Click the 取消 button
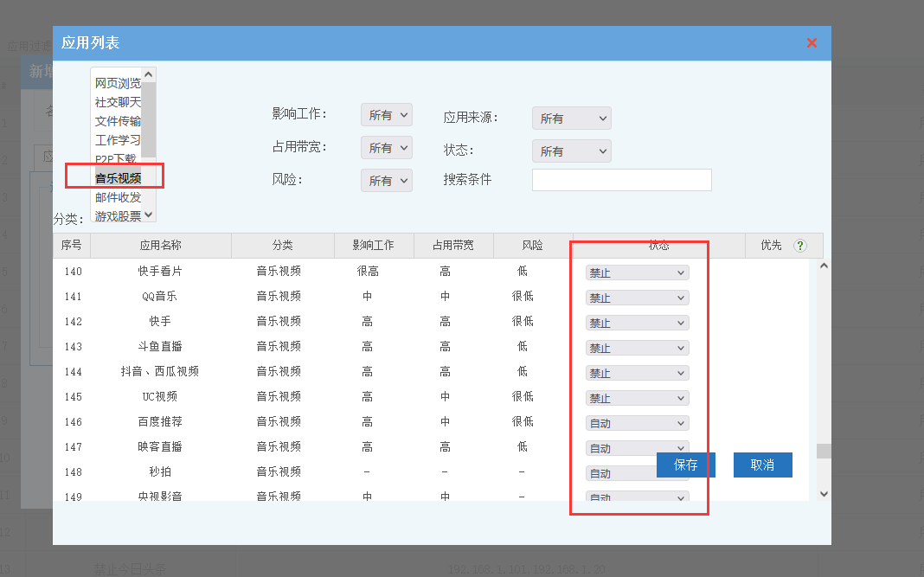Image resolution: width=924 pixels, height=577 pixels. [x=762, y=465]
